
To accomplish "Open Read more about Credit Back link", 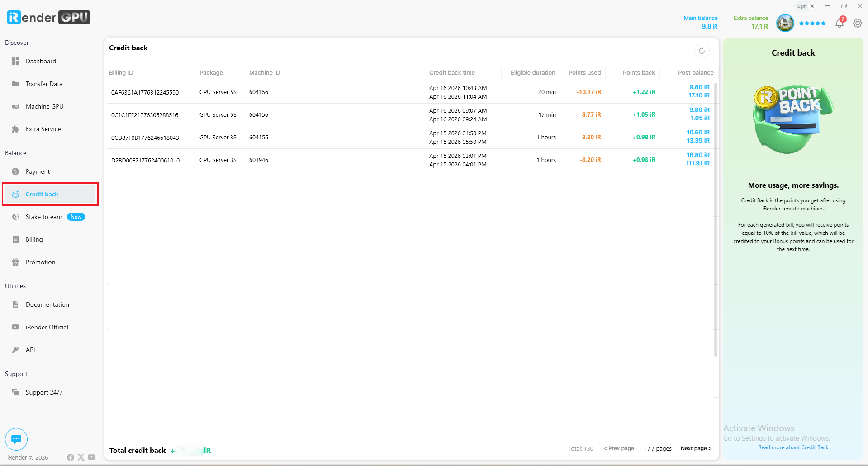I will point(793,447).
